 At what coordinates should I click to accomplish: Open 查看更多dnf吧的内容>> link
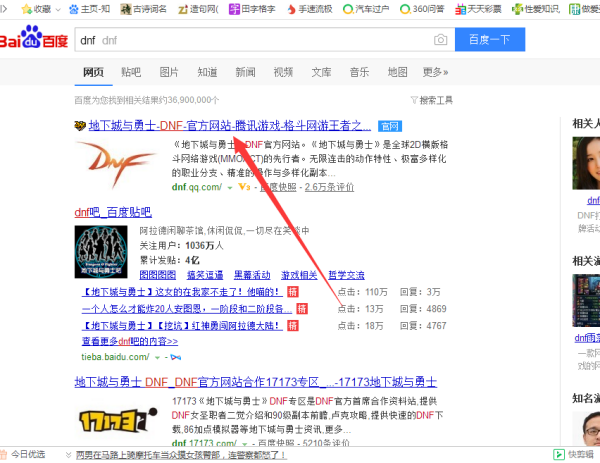click(130, 341)
